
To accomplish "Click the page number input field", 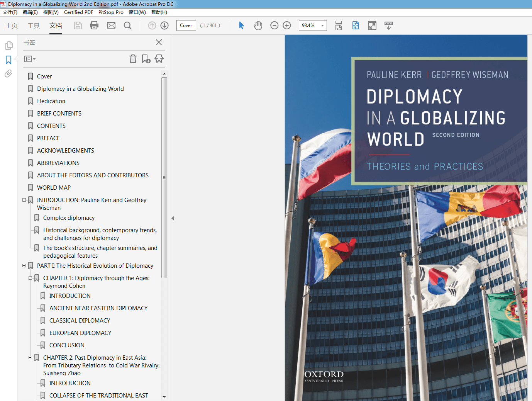I will (x=186, y=25).
